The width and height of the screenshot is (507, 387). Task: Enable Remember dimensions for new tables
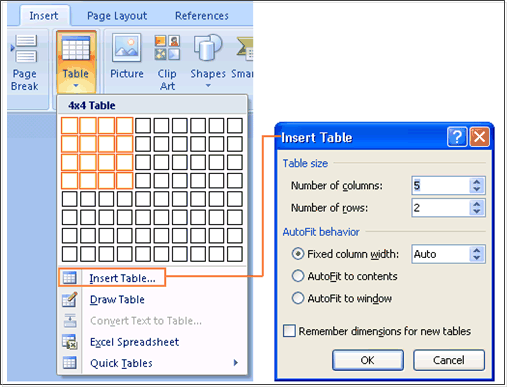click(x=289, y=331)
